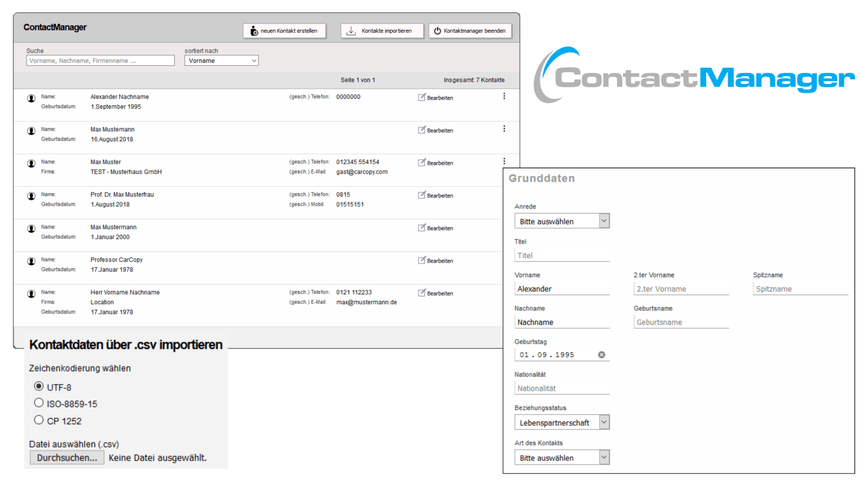Open the Beziehungsstatus dropdown
Viewport: 868px width, 486px height.
point(562,422)
